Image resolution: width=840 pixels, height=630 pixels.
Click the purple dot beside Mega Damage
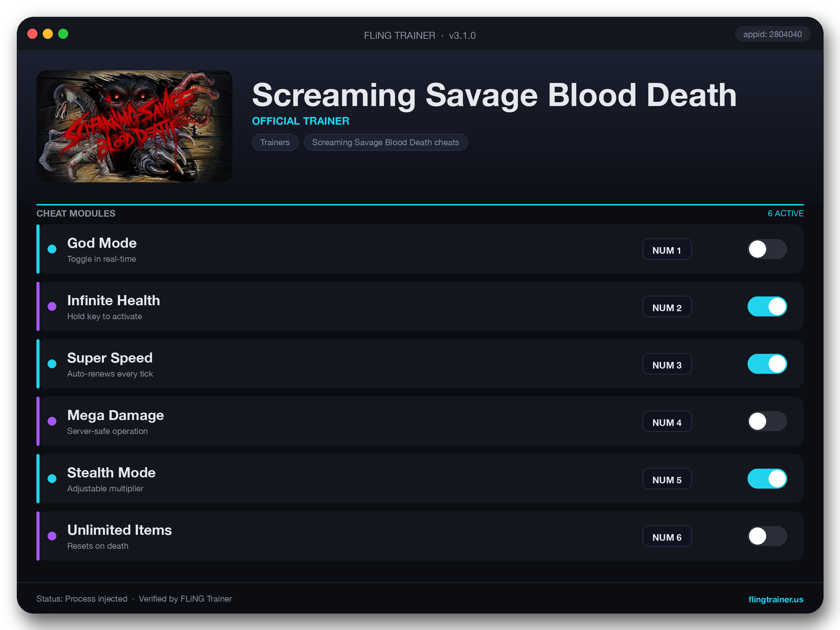click(x=52, y=421)
